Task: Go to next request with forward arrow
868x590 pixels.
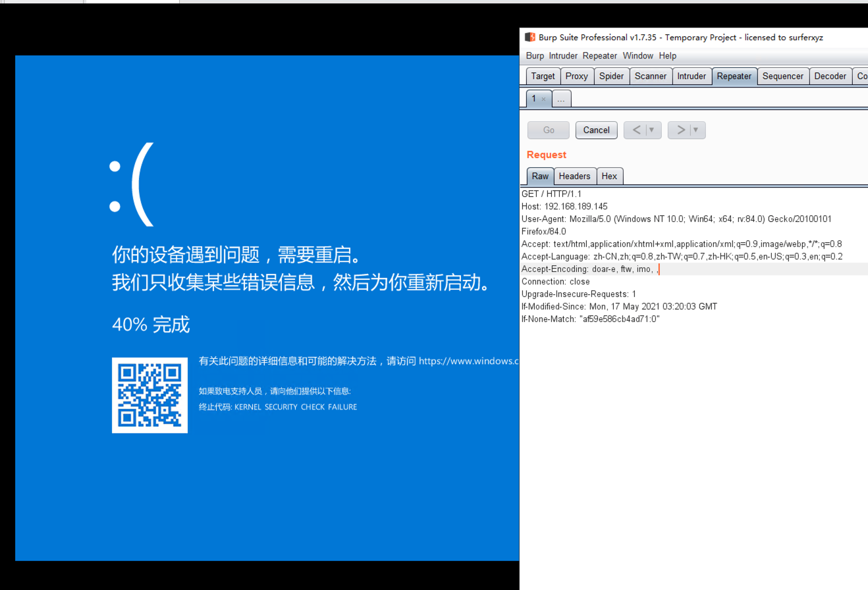Action: [680, 130]
